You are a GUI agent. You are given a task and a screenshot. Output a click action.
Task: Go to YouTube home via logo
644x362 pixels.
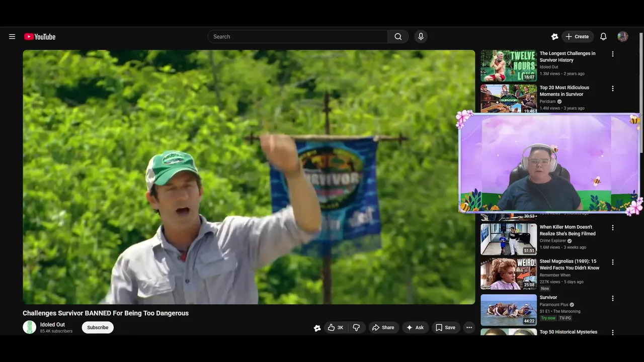[x=40, y=37]
